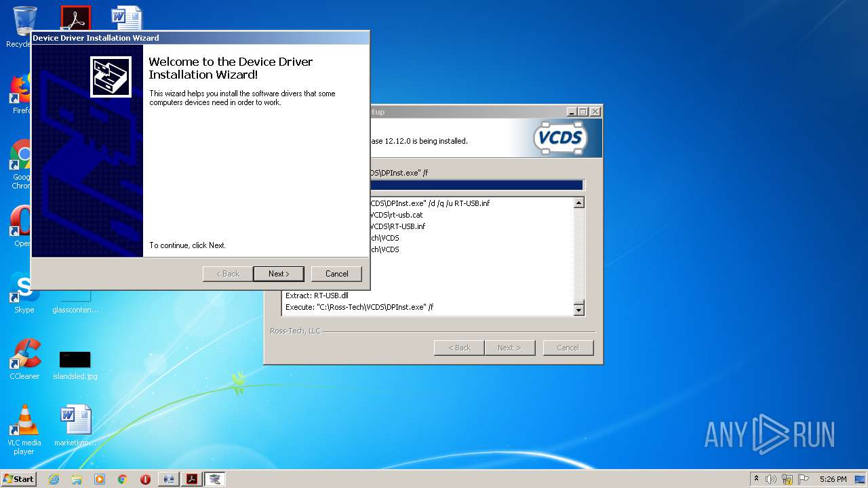Click Cancel in the VCDS setup window
Screen dimensions: 868x488
pyautogui.click(x=568, y=348)
